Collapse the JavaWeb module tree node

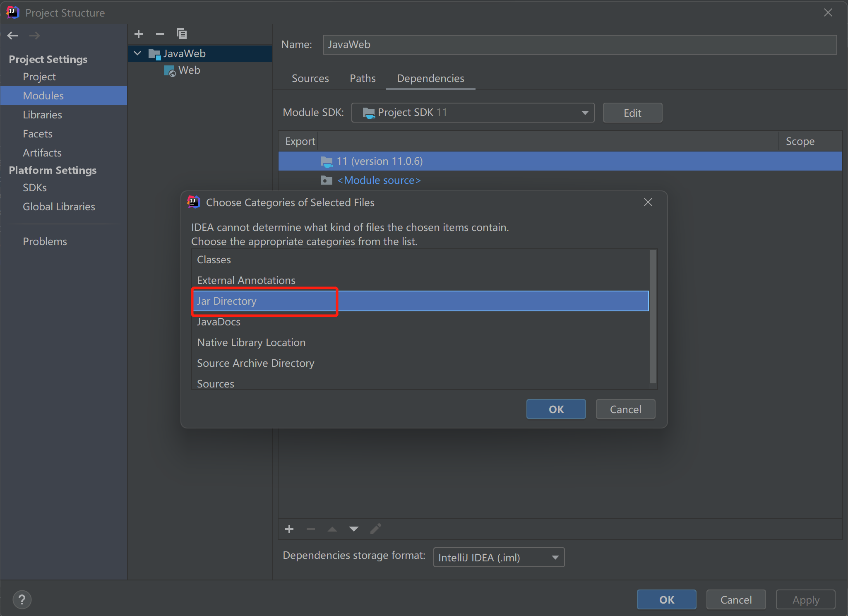[x=138, y=53]
